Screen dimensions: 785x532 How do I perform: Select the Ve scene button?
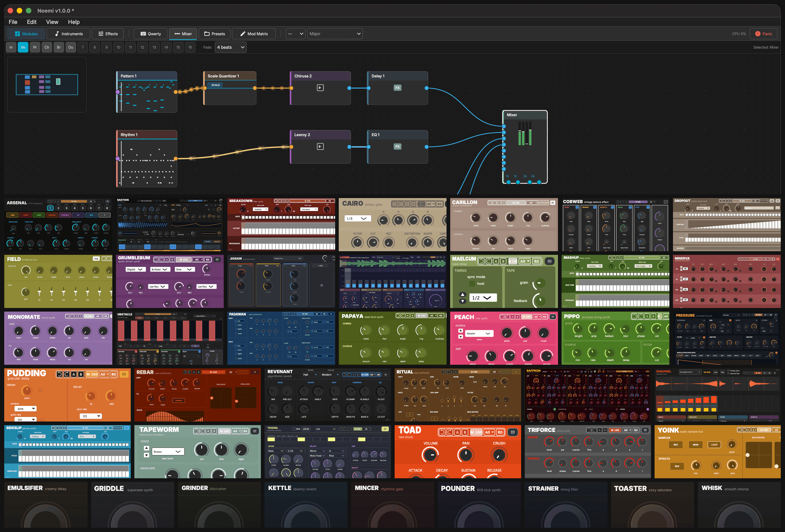tap(23, 47)
